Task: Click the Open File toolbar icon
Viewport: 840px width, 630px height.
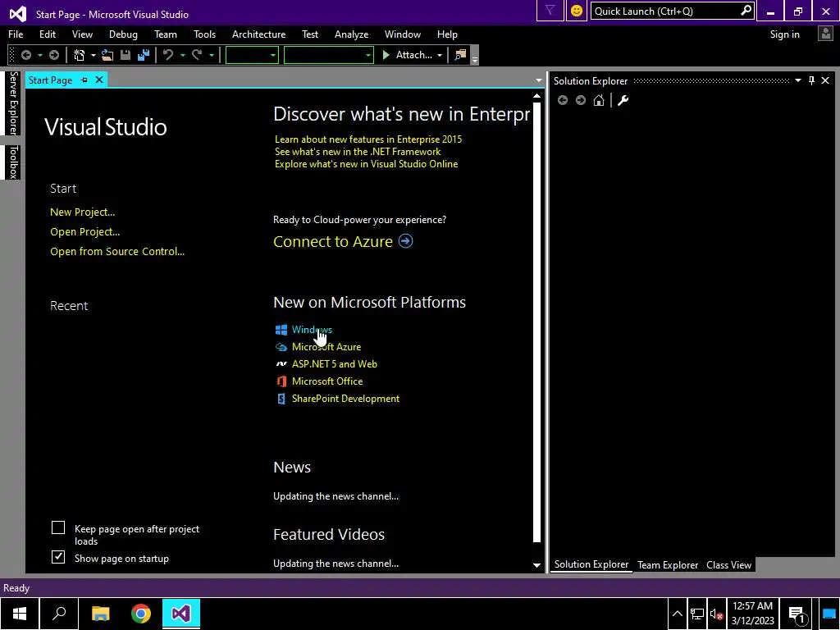Action: [107, 55]
